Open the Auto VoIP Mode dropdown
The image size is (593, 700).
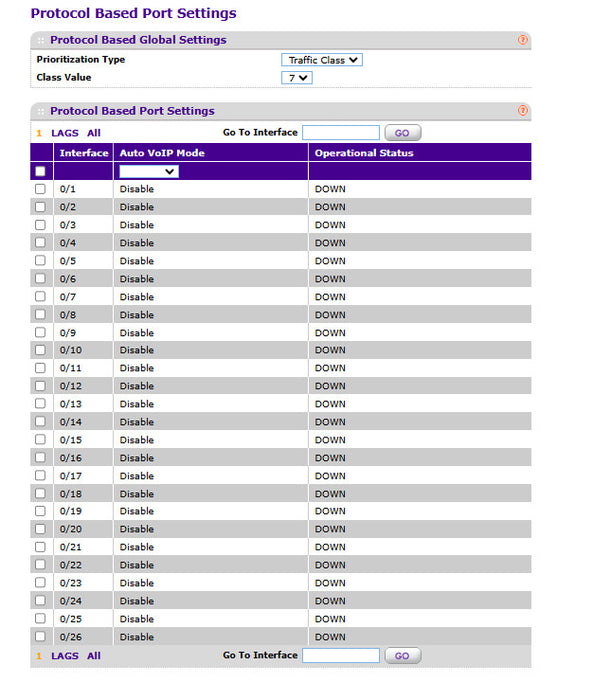149,171
